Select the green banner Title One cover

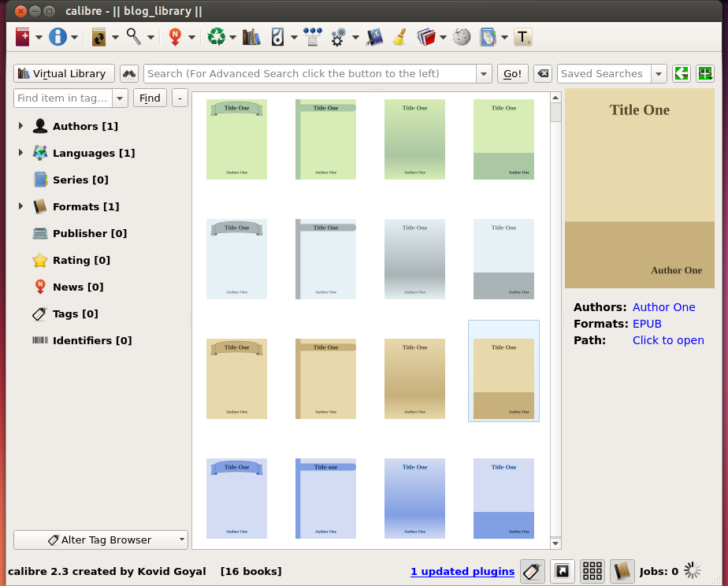[237, 139]
